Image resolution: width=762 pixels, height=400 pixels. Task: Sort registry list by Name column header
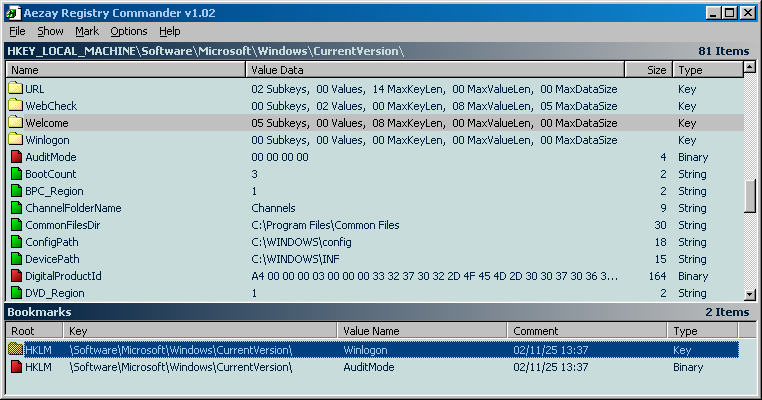(126, 70)
